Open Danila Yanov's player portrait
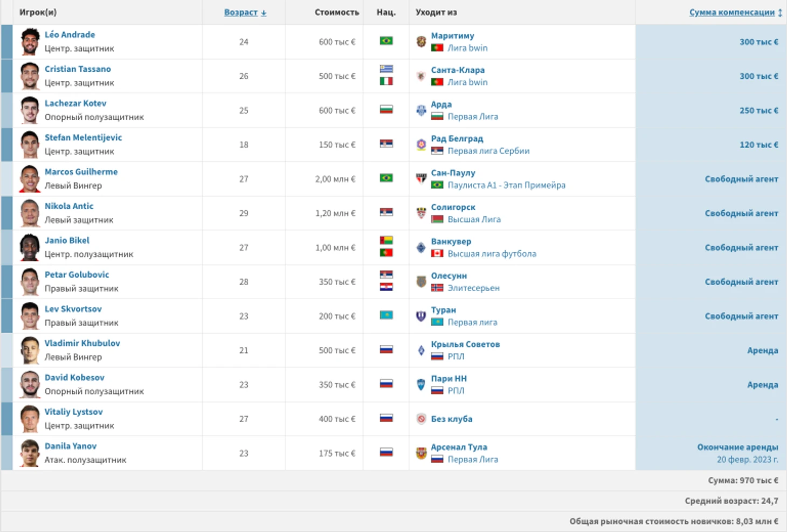787x532 pixels. 30,453
